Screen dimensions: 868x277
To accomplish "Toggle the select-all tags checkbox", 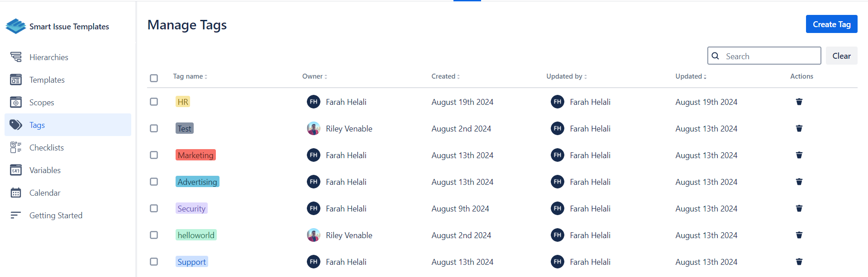I will [x=154, y=78].
